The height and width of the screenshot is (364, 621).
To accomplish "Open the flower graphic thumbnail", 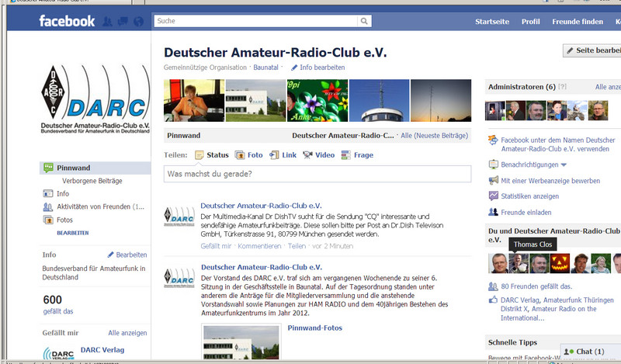I will pos(317,101).
